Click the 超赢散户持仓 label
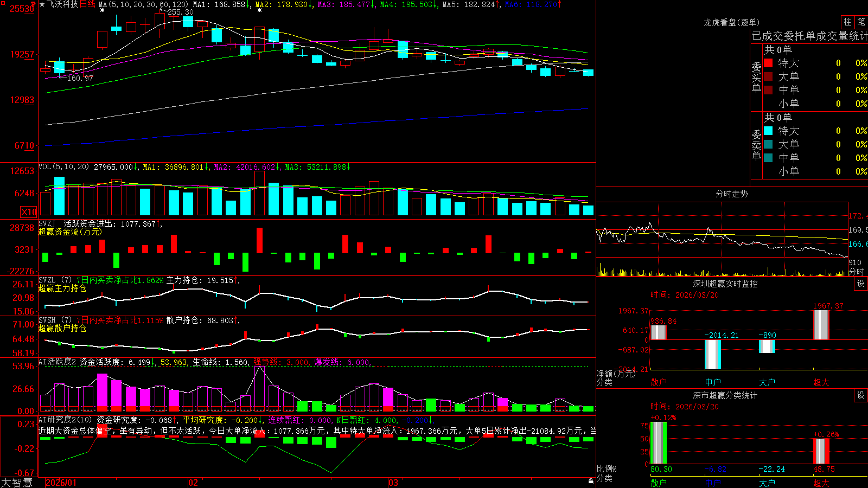Image resolution: width=868 pixels, height=488 pixels. [62, 328]
